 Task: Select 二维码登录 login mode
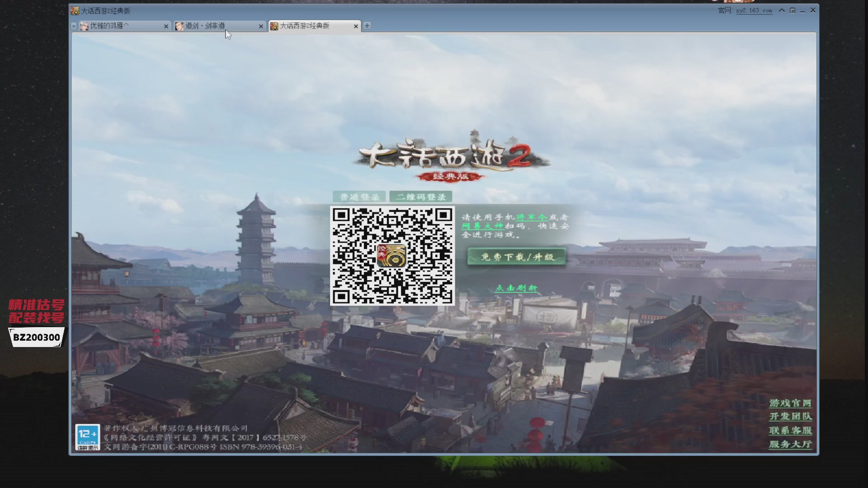pyautogui.click(x=421, y=197)
